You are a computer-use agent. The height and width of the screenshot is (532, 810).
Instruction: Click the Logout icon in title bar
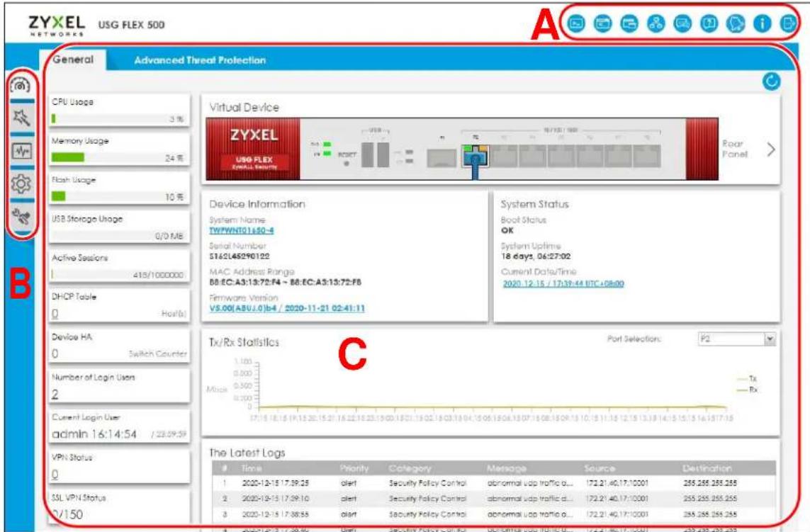(x=788, y=23)
